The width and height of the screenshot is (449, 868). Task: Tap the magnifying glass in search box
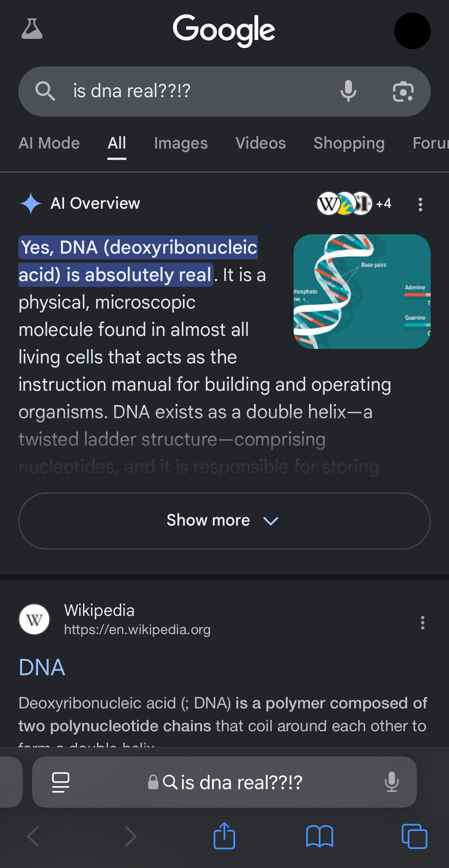(x=45, y=91)
